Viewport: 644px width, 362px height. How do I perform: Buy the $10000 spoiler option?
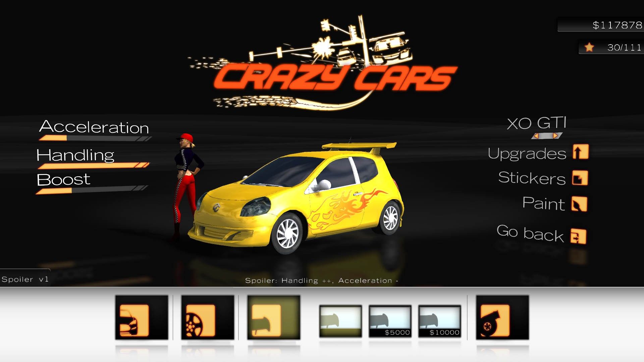tap(439, 321)
